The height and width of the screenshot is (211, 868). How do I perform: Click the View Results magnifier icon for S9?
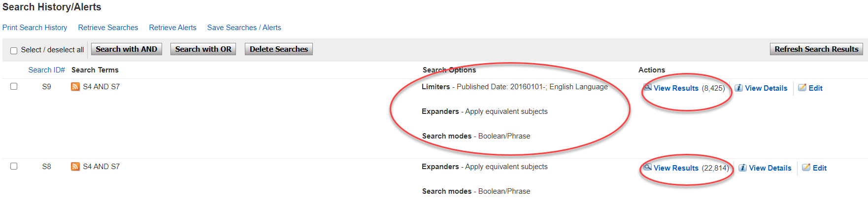tap(648, 87)
